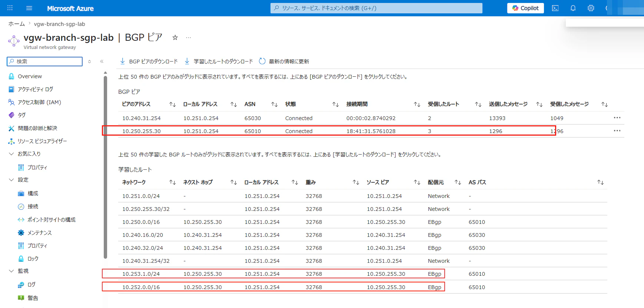
Task: Open アクセス制御 (IAM) menu item
Action: [x=39, y=102]
